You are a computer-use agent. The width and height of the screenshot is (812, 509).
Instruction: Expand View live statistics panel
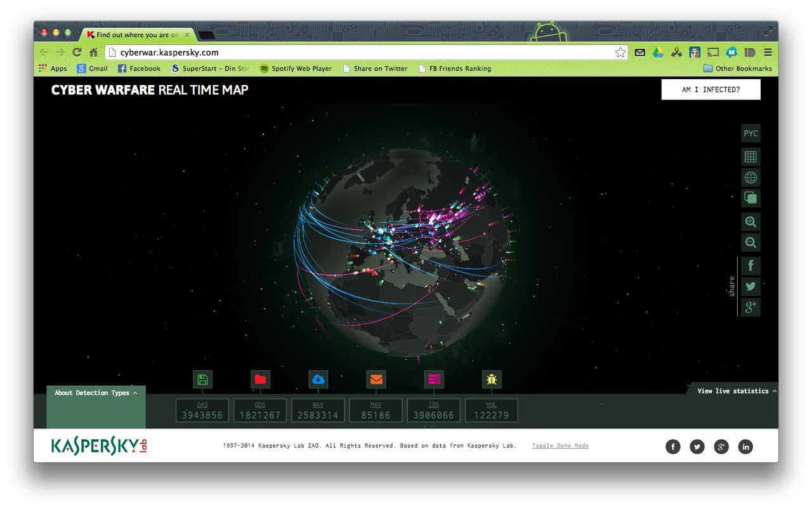coord(737,391)
